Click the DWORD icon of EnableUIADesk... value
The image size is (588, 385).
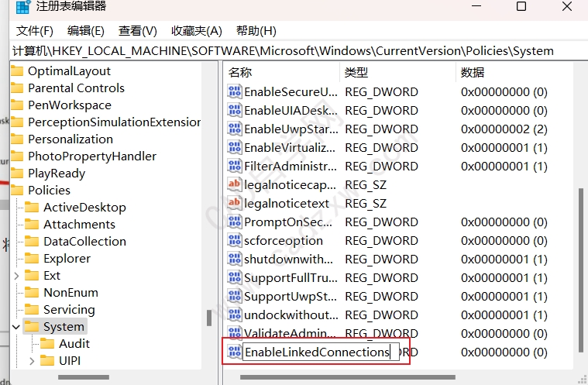[x=235, y=110]
